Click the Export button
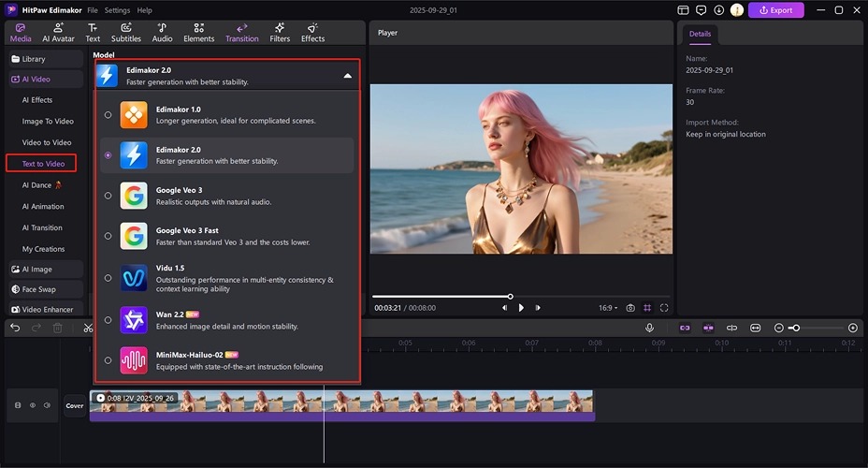The image size is (868, 468). [775, 10]
